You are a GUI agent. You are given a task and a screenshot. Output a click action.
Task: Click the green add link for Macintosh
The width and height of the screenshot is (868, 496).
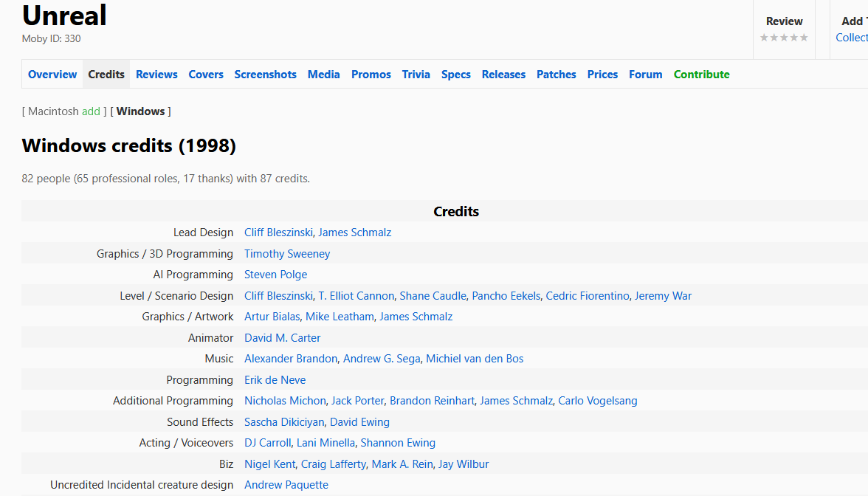pos(91,111)
